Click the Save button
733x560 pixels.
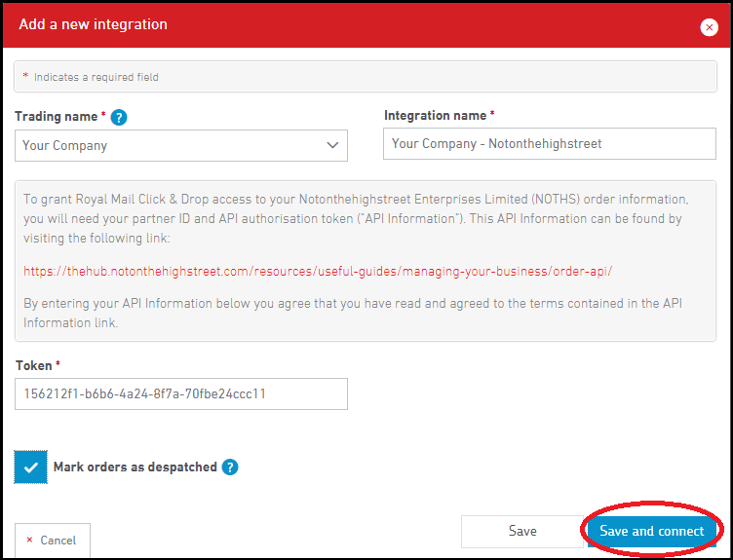pos(522,532)
